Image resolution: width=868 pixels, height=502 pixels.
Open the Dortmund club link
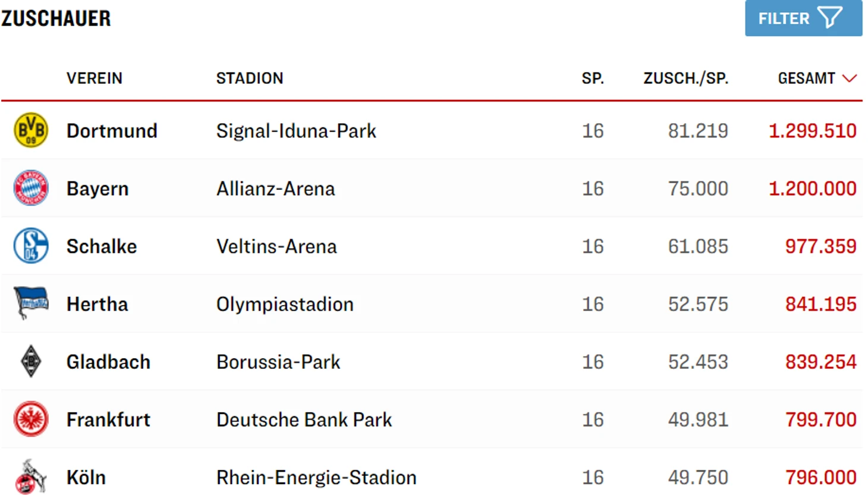pyautogui.click(x=112, y=131)
